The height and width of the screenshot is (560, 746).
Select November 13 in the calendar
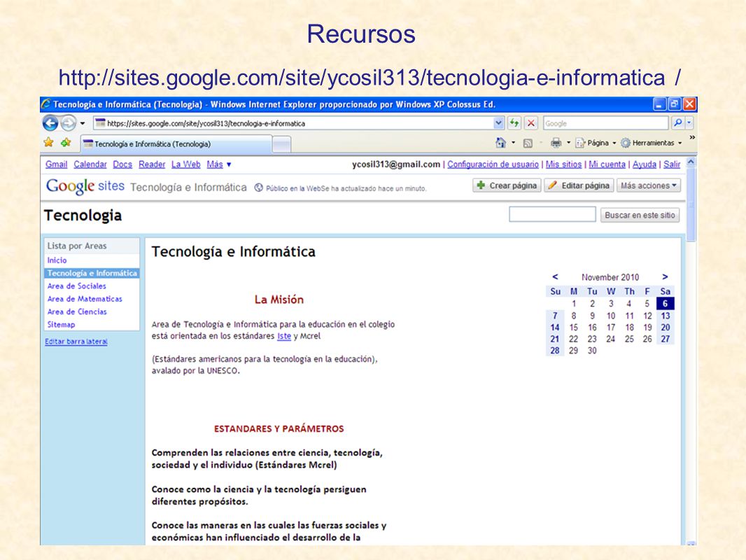[x=665, y=316]
